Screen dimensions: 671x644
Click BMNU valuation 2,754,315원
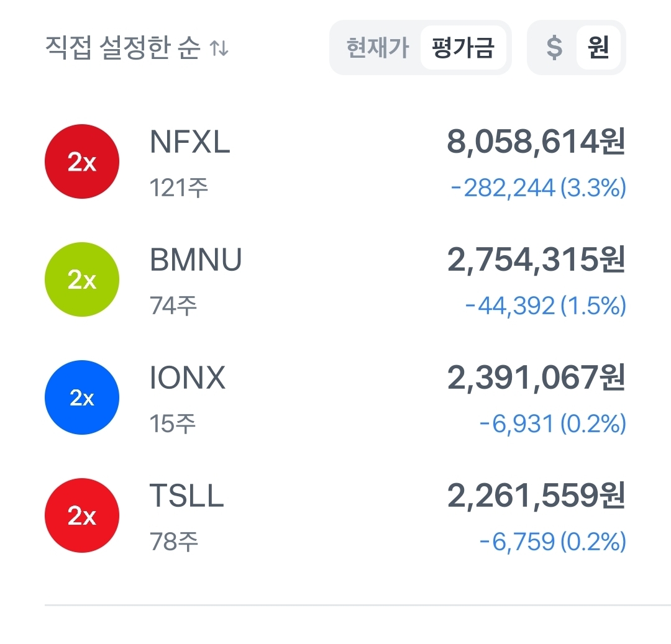click(x=536, y=261)
